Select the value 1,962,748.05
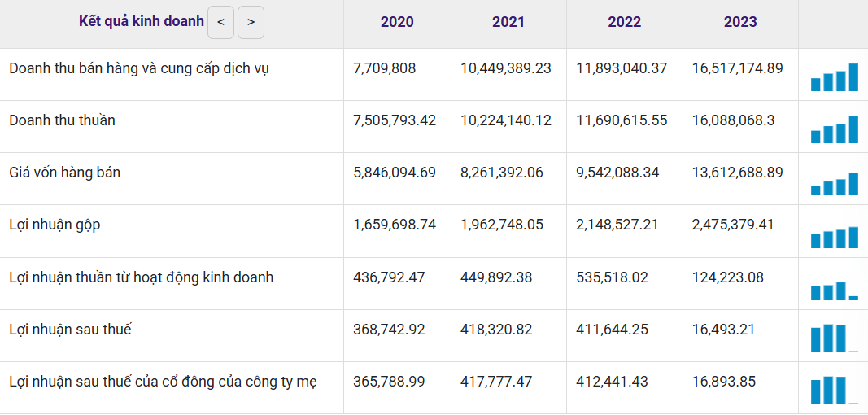 [502, 225]
